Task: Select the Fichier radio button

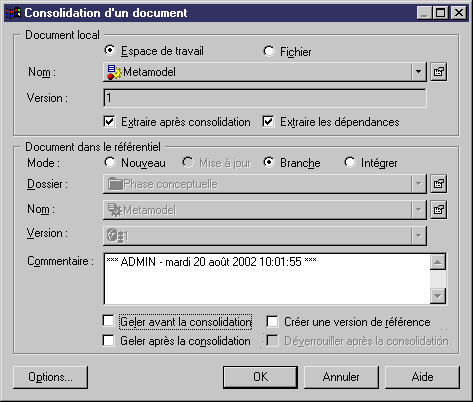Action: click(x=269, y=51)
